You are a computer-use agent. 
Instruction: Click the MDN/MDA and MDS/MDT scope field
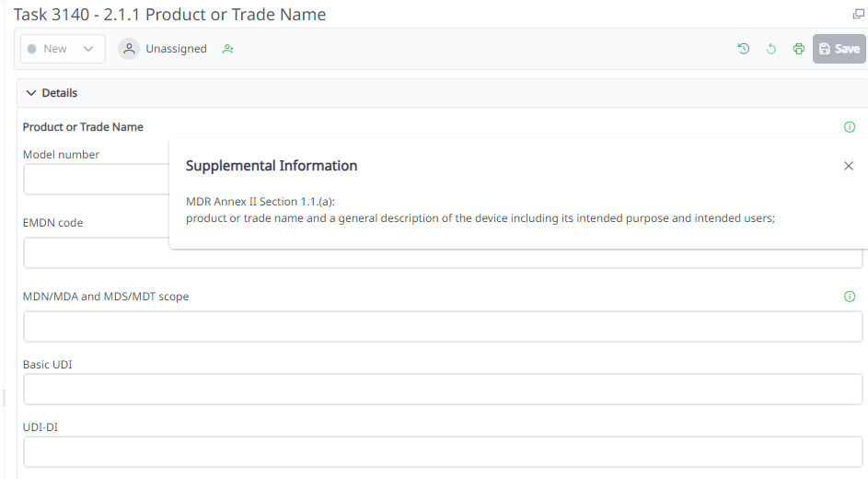click(442, 326)
